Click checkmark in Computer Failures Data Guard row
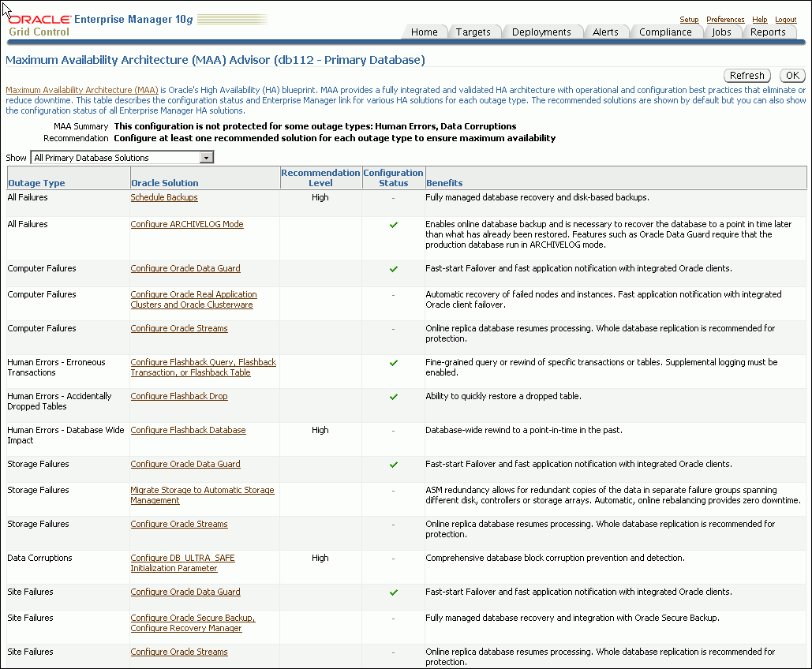The height and width of the screenshot is (669, 812). click(x=394, y=269)
